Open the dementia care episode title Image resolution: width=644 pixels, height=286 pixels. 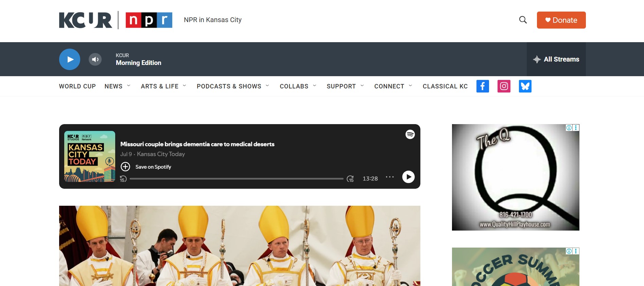[197, 144]
